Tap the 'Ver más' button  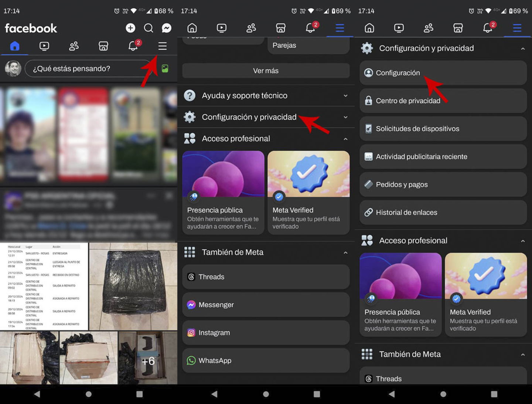pyautogui.click(x=266, y=71)
